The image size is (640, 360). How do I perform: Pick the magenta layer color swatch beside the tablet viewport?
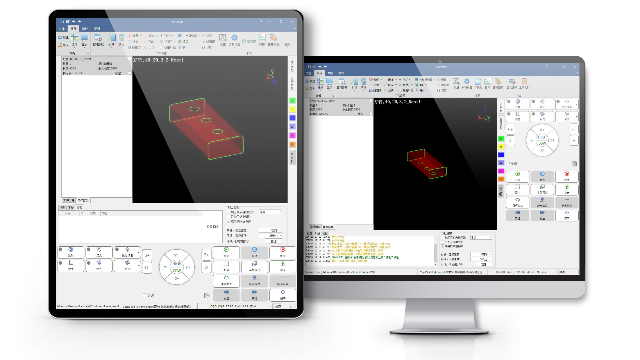tap(293, 136)
